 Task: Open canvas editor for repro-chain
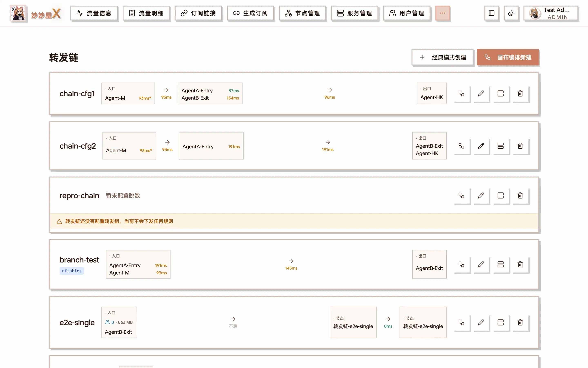pyautogui.click(x=461, y=196)
